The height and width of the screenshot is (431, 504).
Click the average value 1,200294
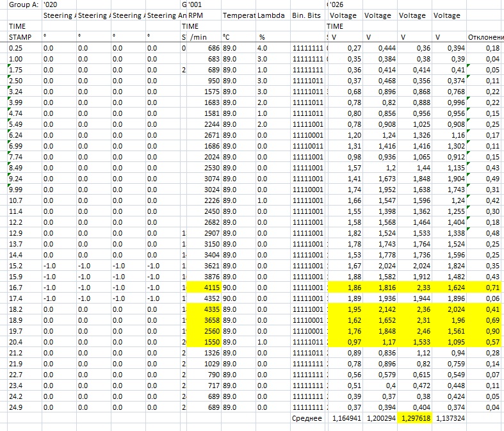(380, 418)
